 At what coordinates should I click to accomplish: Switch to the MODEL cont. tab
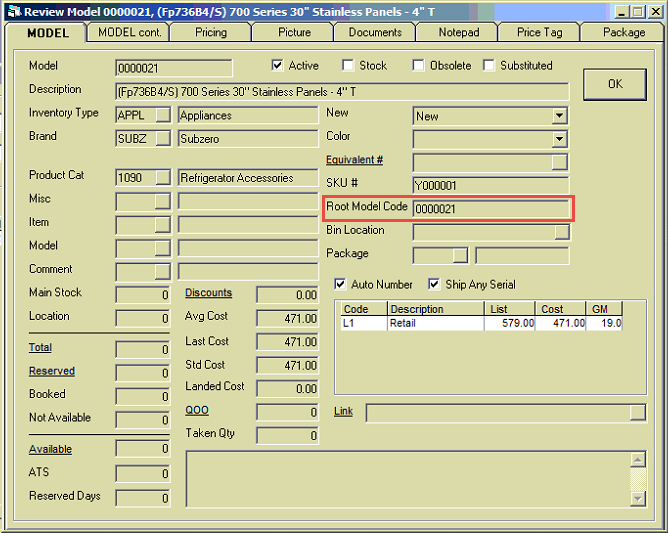pos(130,32)
